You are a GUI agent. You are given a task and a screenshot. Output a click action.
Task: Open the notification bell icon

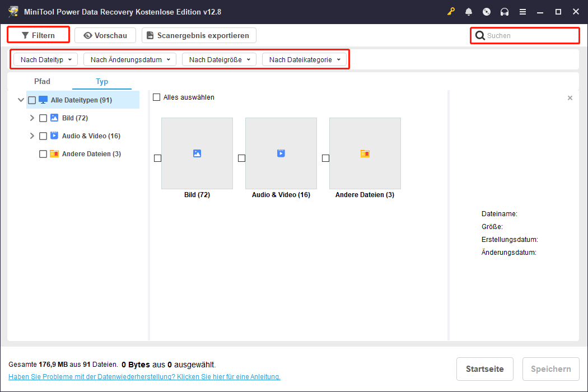point(469,11)
